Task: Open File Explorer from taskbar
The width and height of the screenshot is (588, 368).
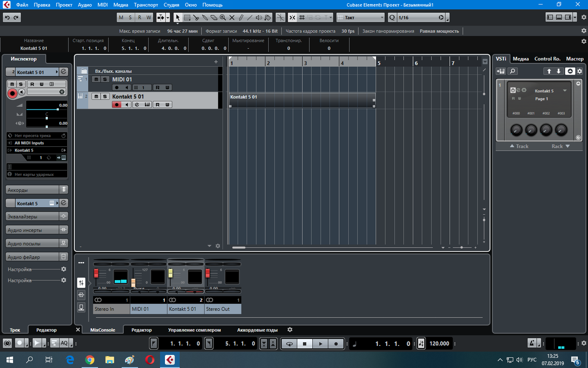Action: pyautogui.click(x=109, y=359)
